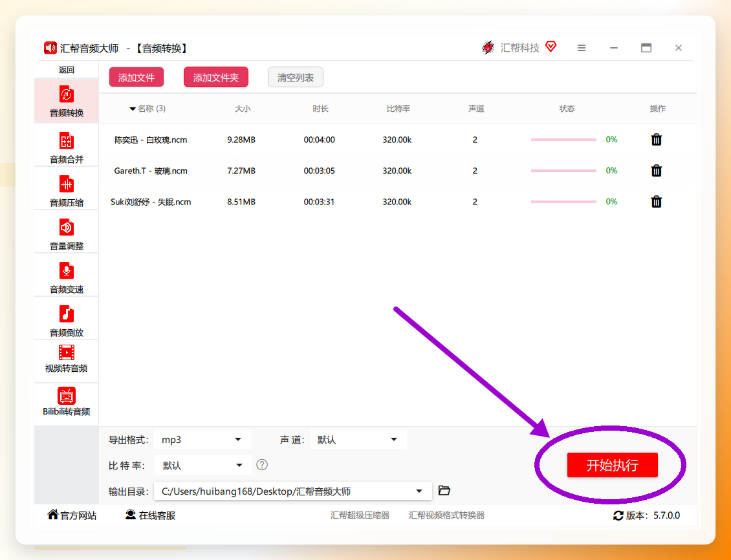731x560 pixels.
Task: Open the 比特率 默认 dropdown
Action: tap(203, 465)
